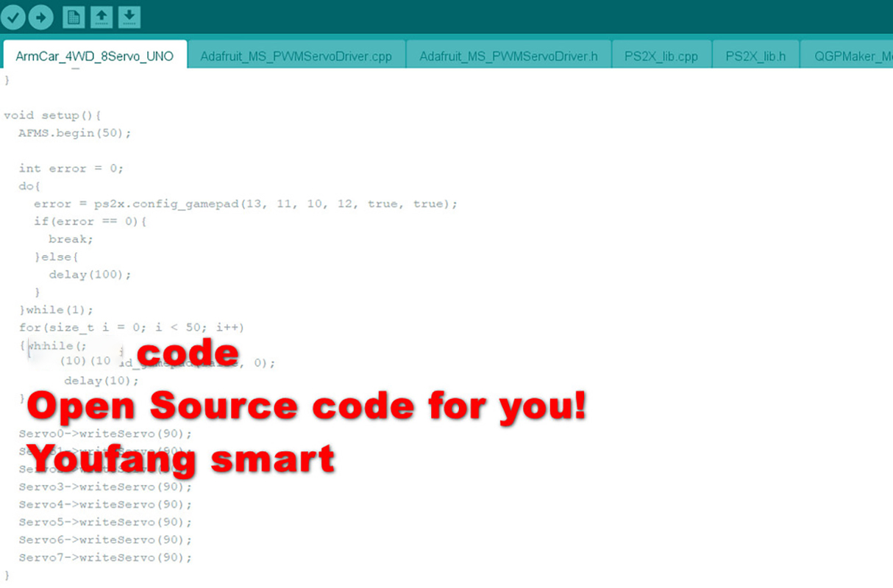Switch to the PS2X_lib.cpp tab
This screenshot has height=588, width=893.
tap(661, 56)
